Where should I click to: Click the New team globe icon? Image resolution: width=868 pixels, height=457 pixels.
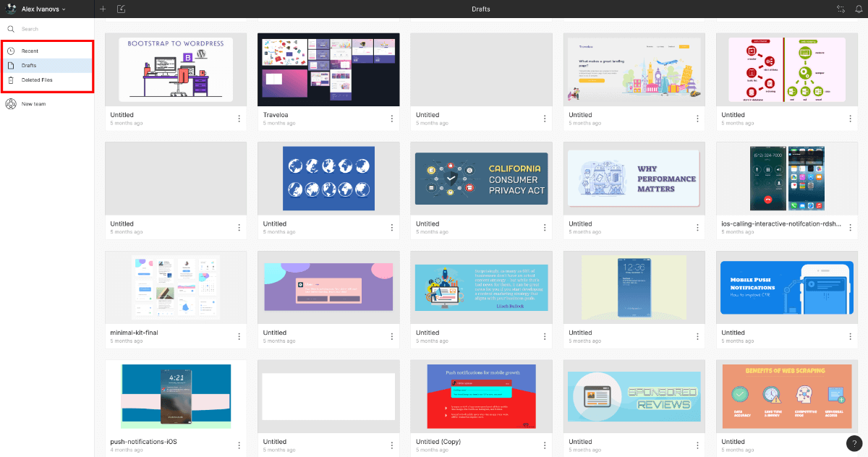click(10, 104)
